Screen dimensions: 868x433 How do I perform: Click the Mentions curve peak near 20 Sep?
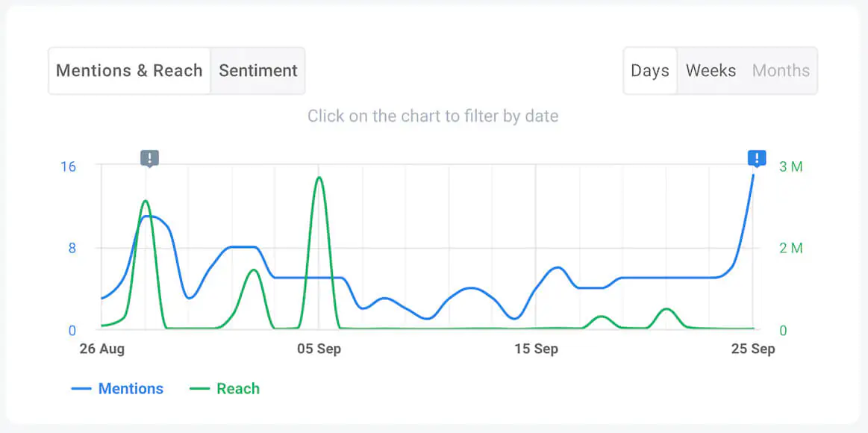pyautogui.click(x=557, y=267)
